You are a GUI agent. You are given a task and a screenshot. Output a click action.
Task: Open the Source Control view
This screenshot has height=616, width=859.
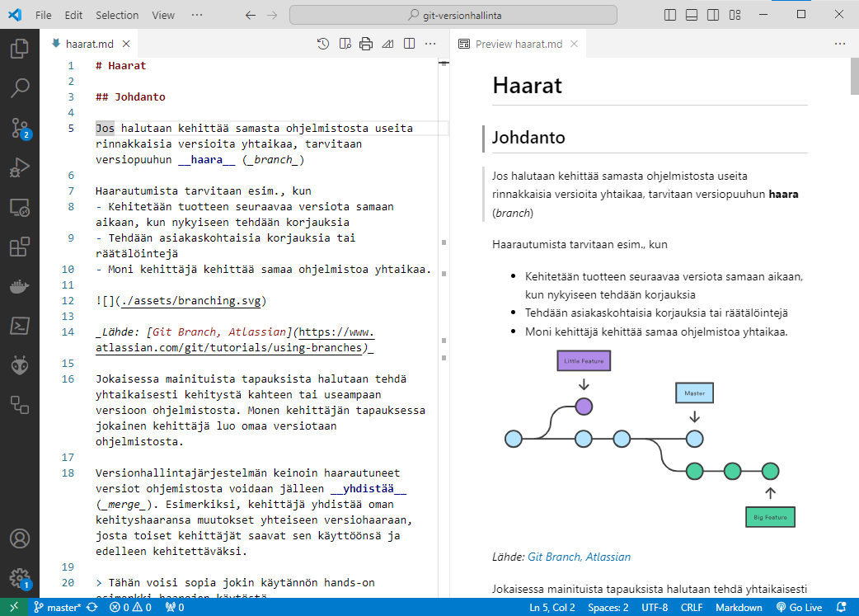[x=20, y=127]
